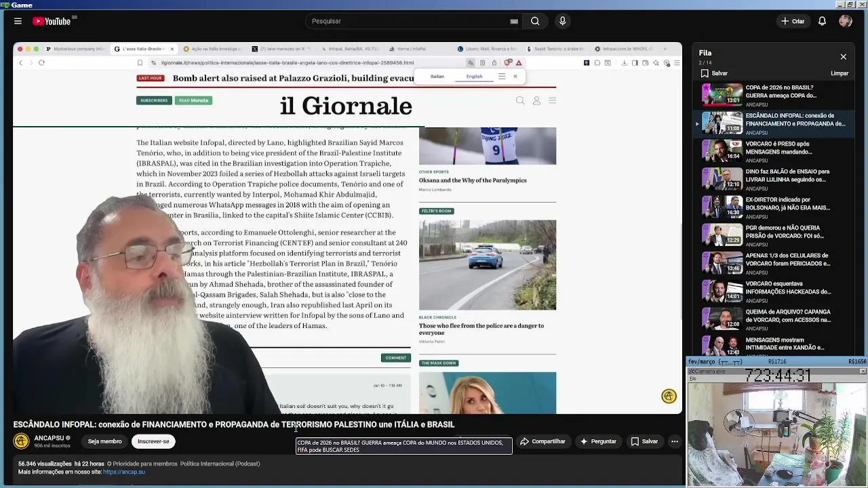Click Brave shields icon in address bar
The width and height of the screenshot is (868, 488).
coord(507,63)
